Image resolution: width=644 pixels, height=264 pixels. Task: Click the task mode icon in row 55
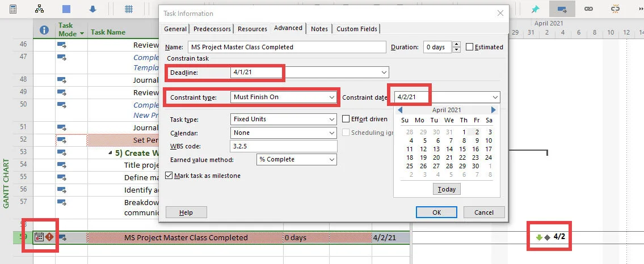[62, 177]
